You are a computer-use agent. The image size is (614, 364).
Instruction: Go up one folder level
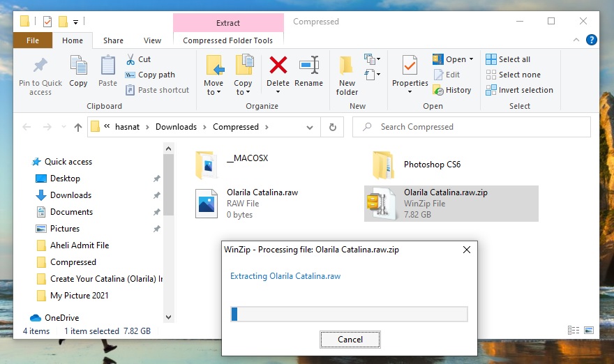pyautogui.click(x=78, y=127)
